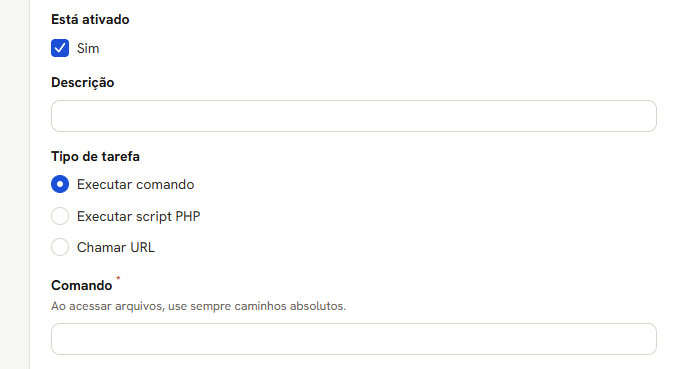Image resolution: width=679 pixels, height=369 pixels.
Task: Select the Executar script PHP radio circle
Action: point(60,216)
